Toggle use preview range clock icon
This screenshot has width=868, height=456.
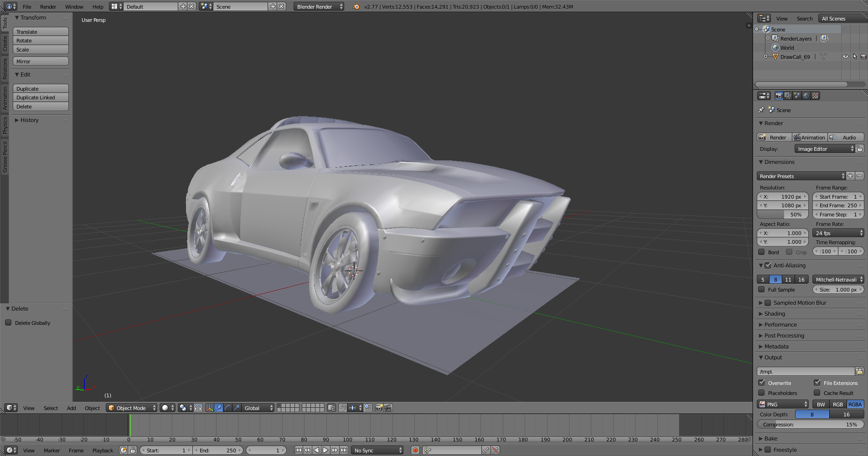(x=124, y=450)
